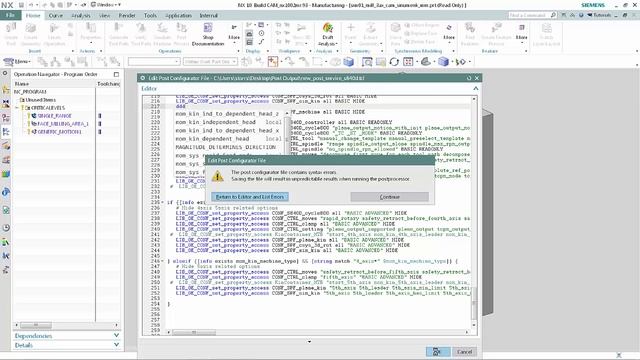Click the Simulate Machine icon
Image resolution: width=640 pixels, height=360 pixels.
pyautogui.click(x=162, y=34)
